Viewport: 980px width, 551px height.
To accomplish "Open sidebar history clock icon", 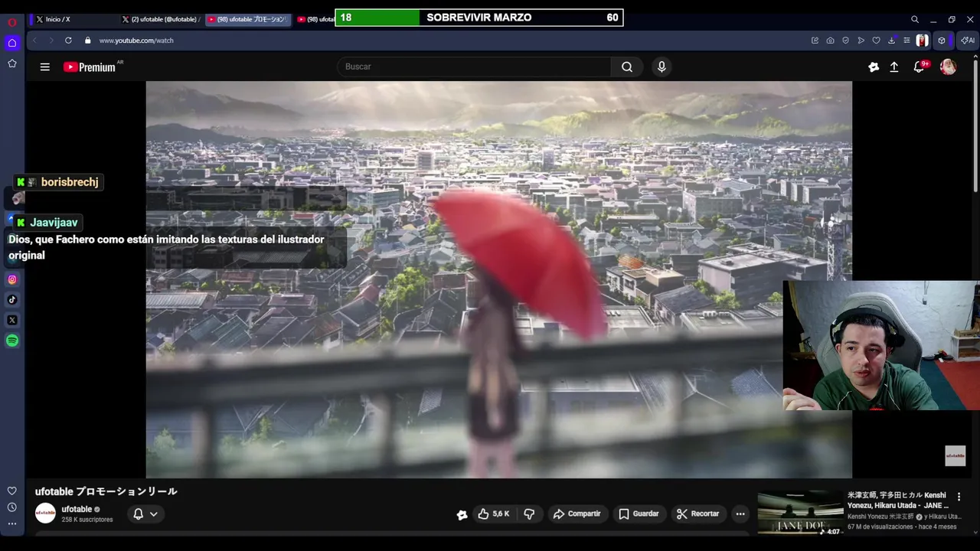I will click(x=11, y=507).
